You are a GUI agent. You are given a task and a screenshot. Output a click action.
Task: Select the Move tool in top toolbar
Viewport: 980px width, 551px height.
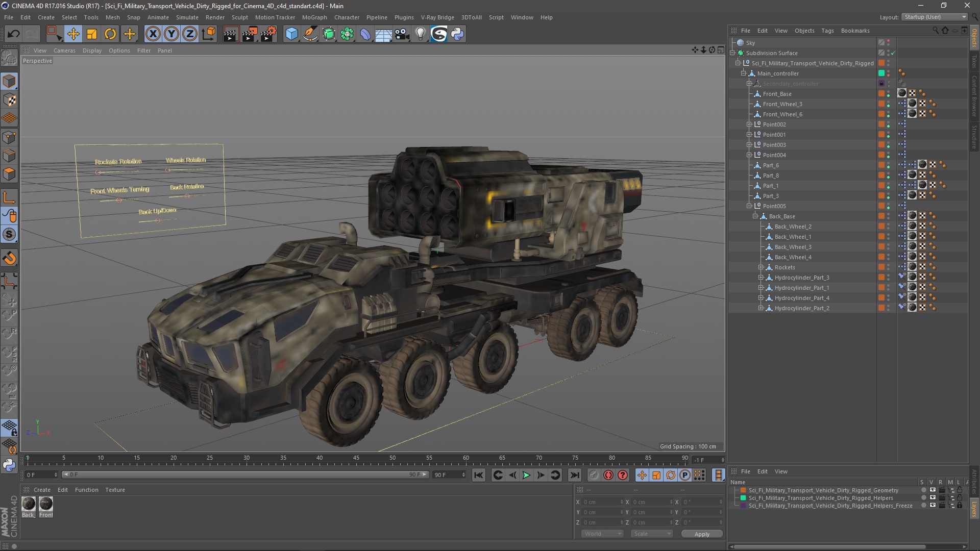tap(73, 34)
